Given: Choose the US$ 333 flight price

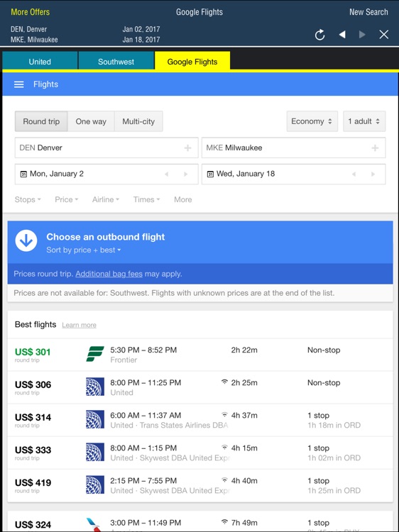Looking at the screenshot, I should click(33, 450).
